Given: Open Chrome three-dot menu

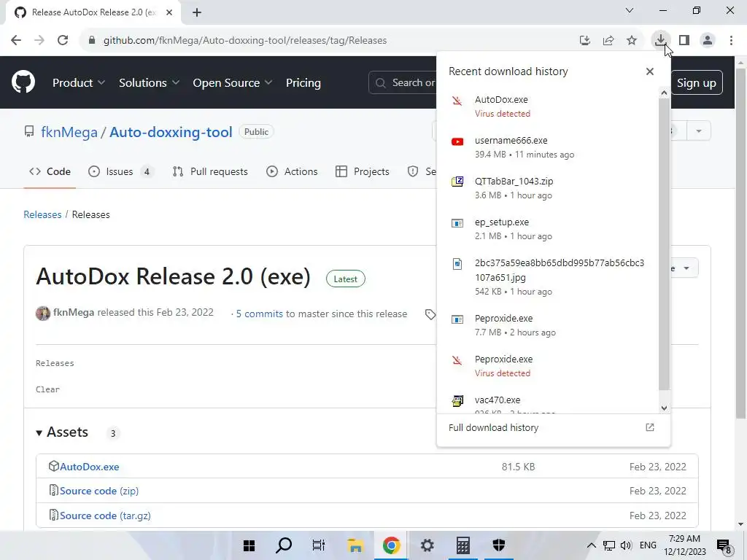Looking at the screenshot, I should [x=731, y=41].
